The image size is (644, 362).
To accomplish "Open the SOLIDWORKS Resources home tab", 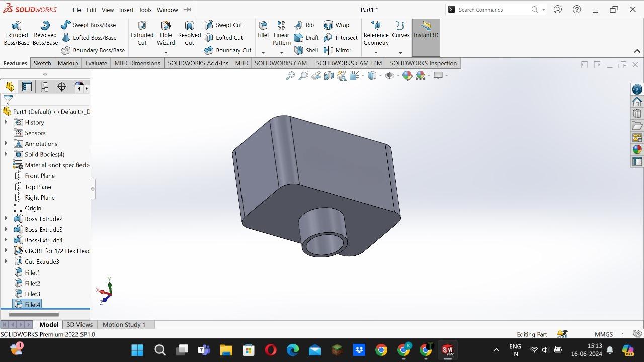I will click(637, 102).
